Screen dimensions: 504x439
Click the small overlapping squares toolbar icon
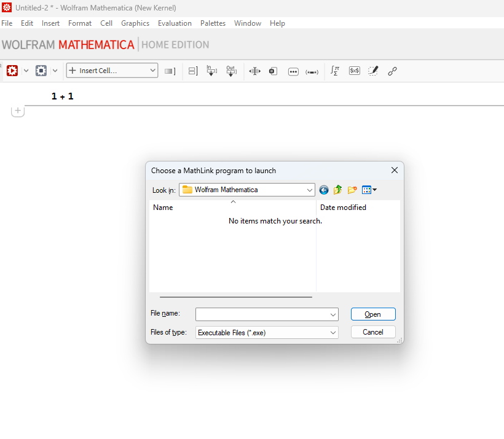[273, 71]
